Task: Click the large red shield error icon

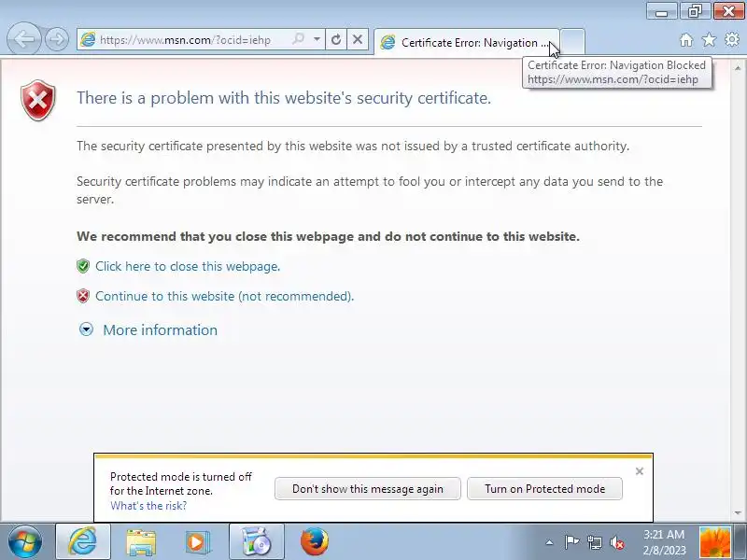Action: click(x=38, y=101)
